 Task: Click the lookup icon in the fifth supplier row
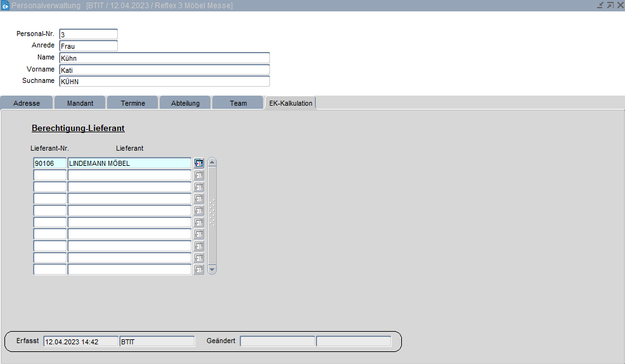click(199, 211)
